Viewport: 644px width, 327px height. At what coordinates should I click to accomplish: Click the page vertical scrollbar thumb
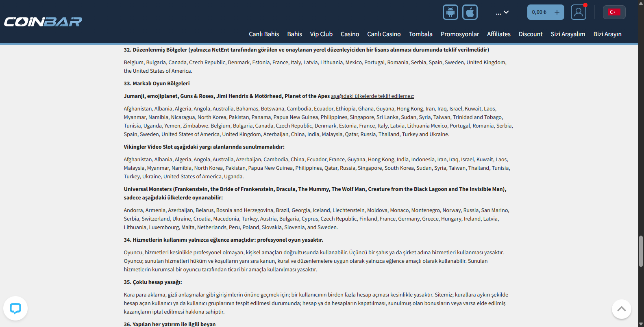tap(641, 251)
